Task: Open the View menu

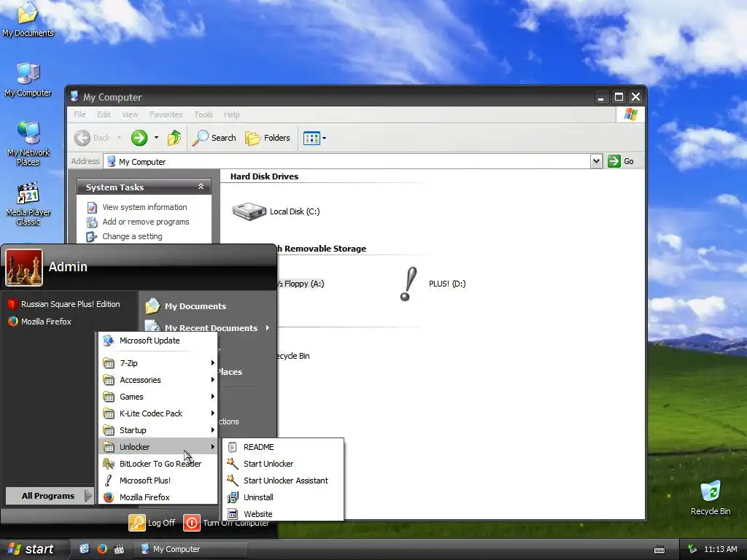Action: click(130, 114)
